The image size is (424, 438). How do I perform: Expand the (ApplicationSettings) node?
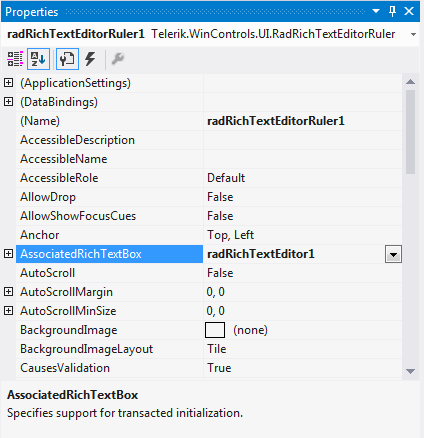tap(9, 83)
